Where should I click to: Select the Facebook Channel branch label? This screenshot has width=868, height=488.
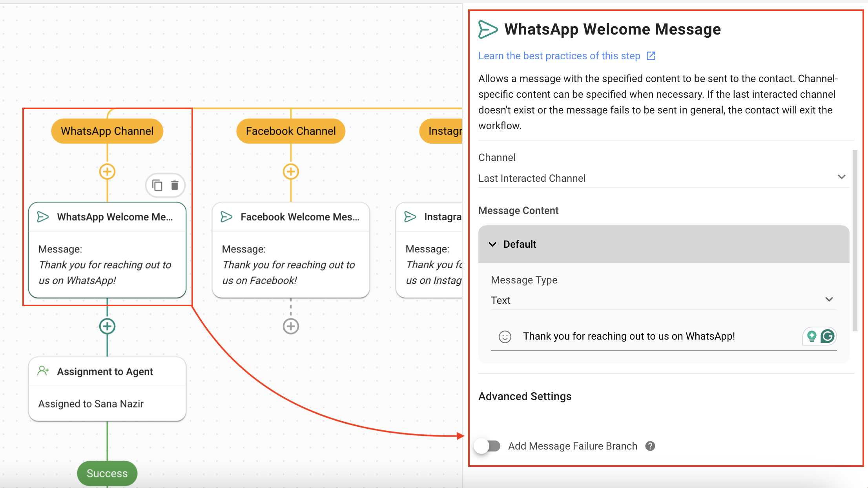pyautogui.click(x=291, y=131)
